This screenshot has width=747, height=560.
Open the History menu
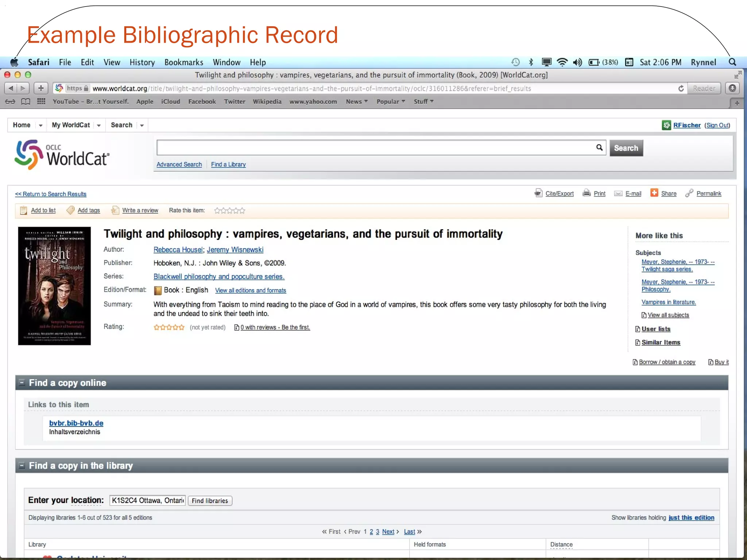click(x=142, y=62)
